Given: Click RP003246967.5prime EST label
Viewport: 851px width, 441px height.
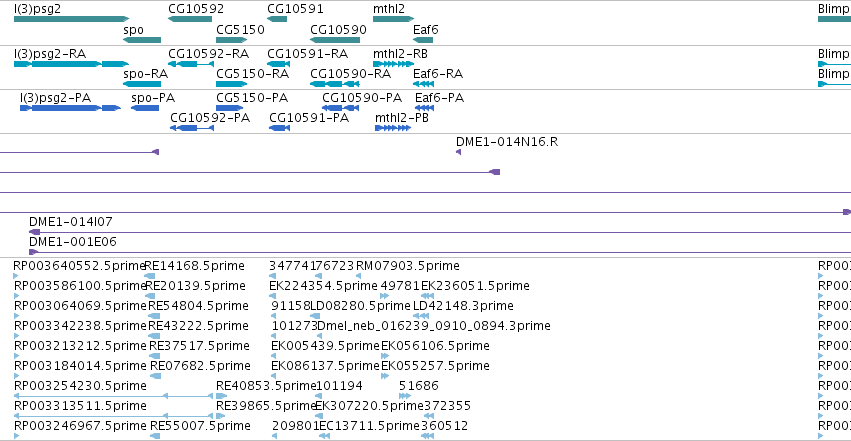Looking at the screenshot, I should tap(80, 426).
